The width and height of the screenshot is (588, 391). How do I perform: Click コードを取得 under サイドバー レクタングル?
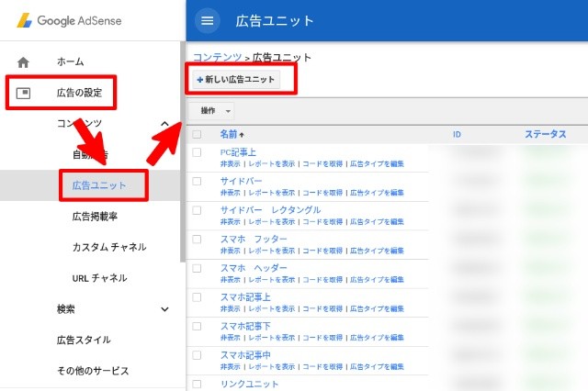pyautogui.click(x=322, y=222)
